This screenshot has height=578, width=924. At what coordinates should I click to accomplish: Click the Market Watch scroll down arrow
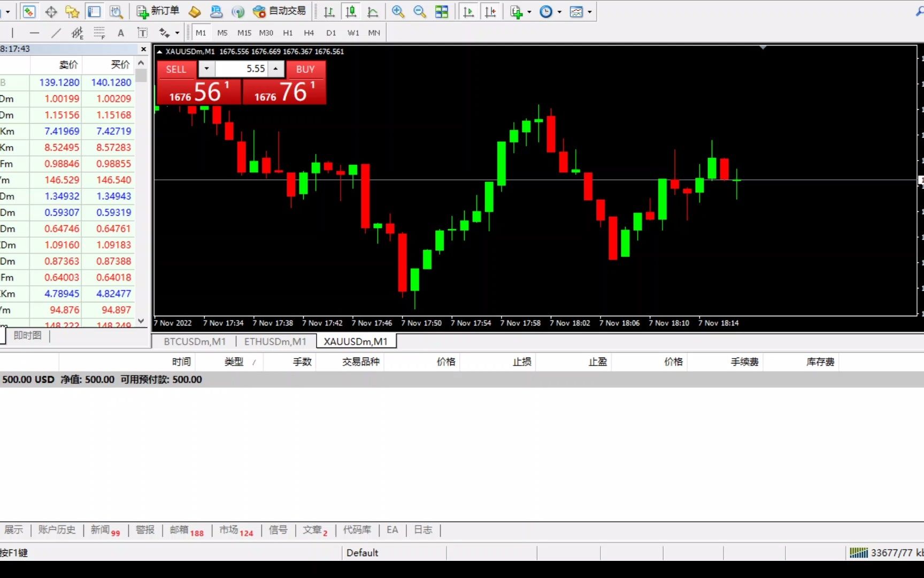tap(141, 321)
